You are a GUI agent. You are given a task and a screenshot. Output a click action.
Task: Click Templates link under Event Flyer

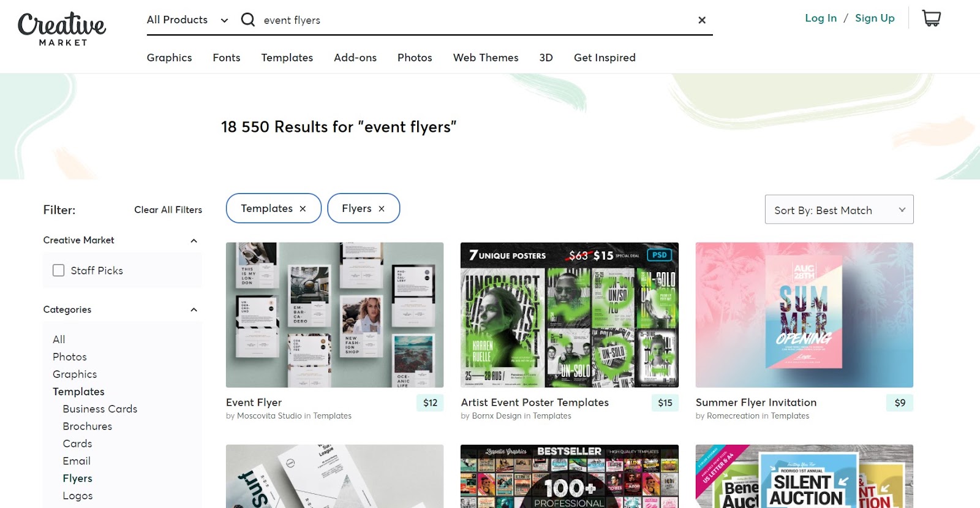pos(332,416)
